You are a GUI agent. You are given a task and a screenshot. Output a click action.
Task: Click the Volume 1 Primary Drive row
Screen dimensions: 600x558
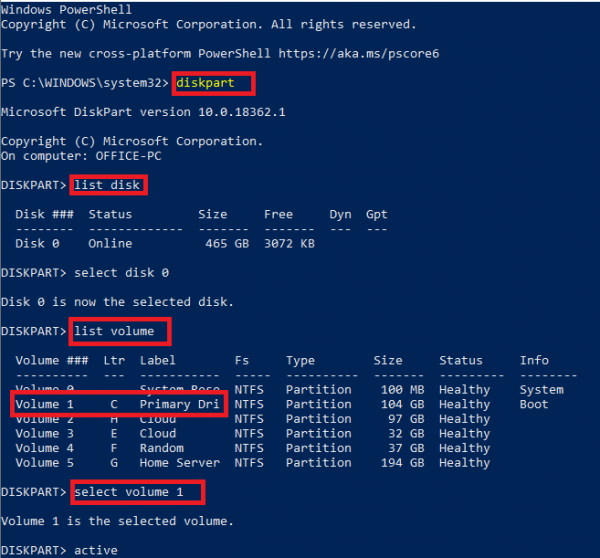point(120,404)
